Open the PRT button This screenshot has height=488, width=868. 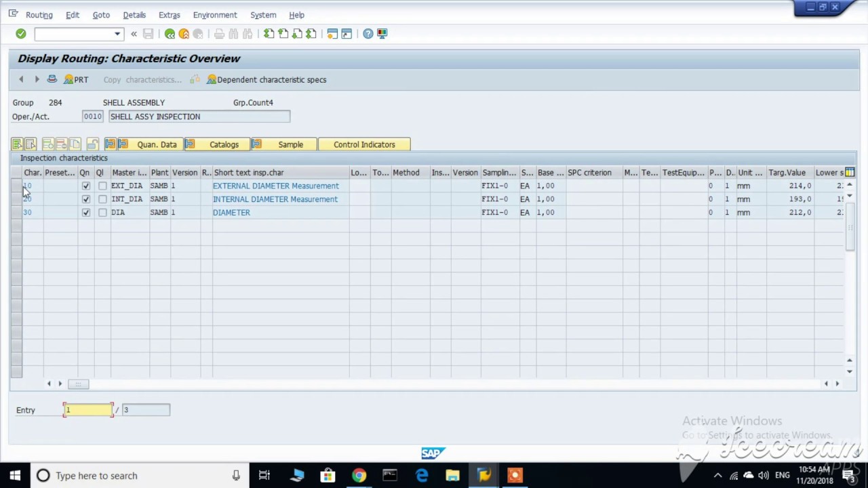76,79
